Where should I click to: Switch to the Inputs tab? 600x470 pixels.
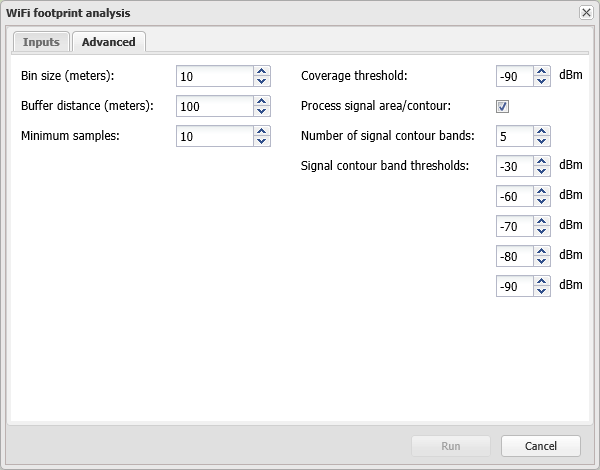coord(42,42)
